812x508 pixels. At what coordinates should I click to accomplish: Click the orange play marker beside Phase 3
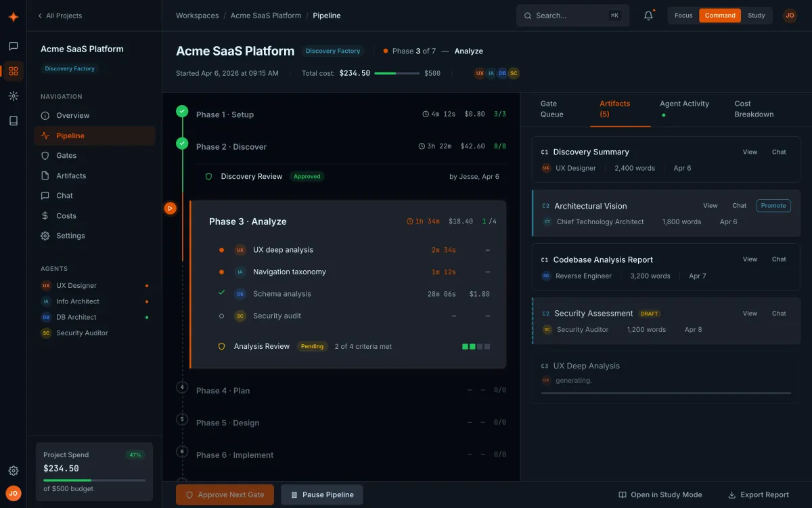pyautogui.click(x=170, y=208)
